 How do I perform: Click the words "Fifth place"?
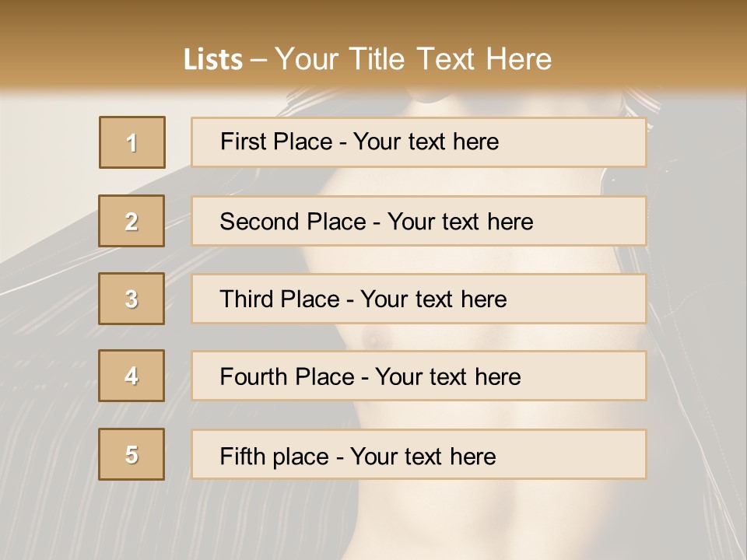tap(275, 457)
